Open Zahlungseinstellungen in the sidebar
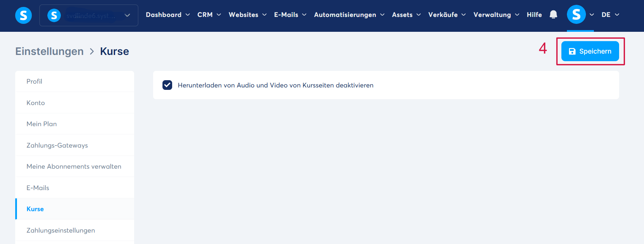The height and width of the screenshot is (244, 644). click(75, 230)
